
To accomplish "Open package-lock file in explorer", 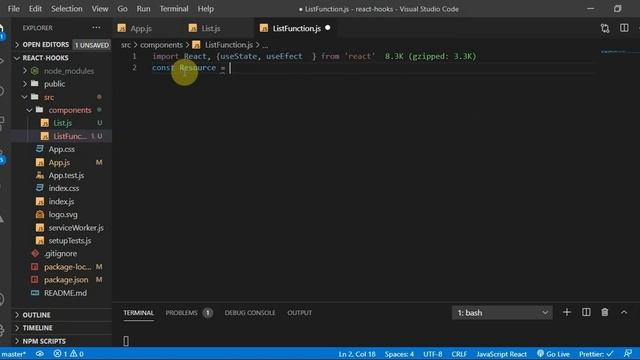I will [x=67, y=267].
